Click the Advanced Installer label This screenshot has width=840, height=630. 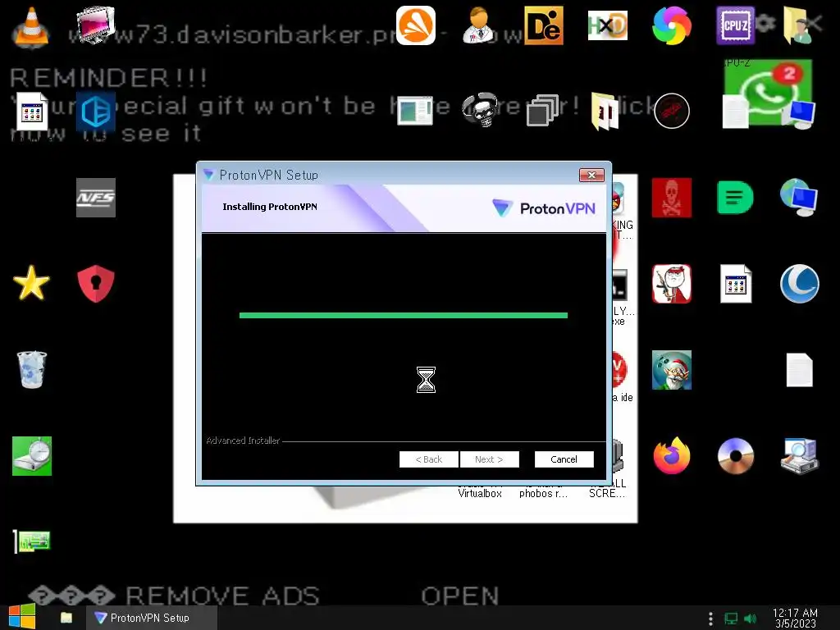point(243,441)
